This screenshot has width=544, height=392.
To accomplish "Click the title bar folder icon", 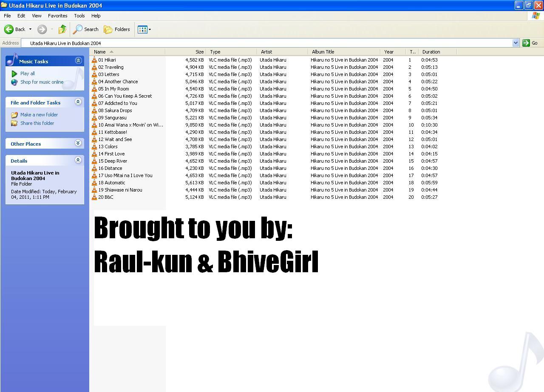I will click(x=4, y=5).
